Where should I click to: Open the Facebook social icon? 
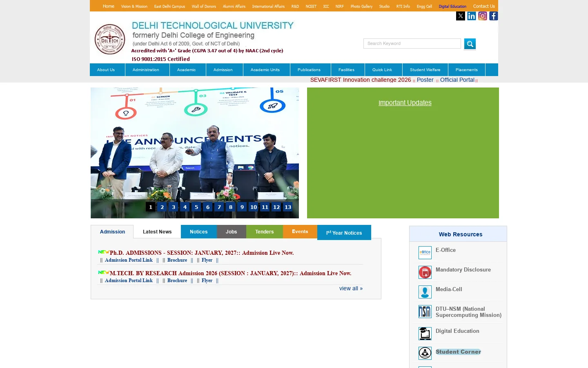pos(494,16)
